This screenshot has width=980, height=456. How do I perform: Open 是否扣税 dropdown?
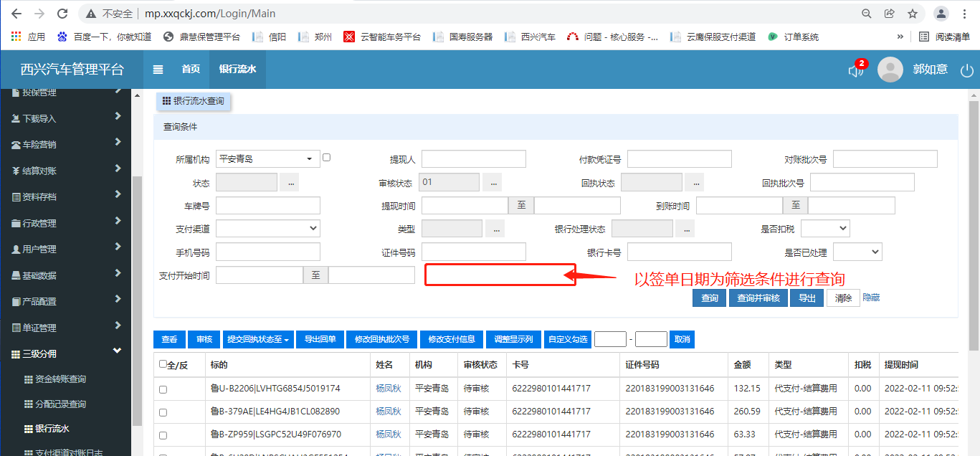[825, 228]
